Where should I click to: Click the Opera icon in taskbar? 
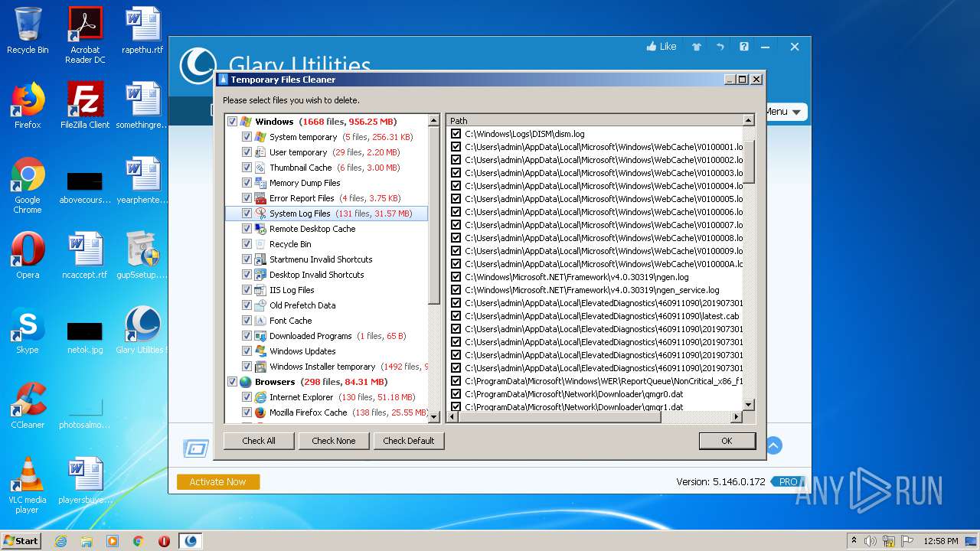click(x=164, y=541)
